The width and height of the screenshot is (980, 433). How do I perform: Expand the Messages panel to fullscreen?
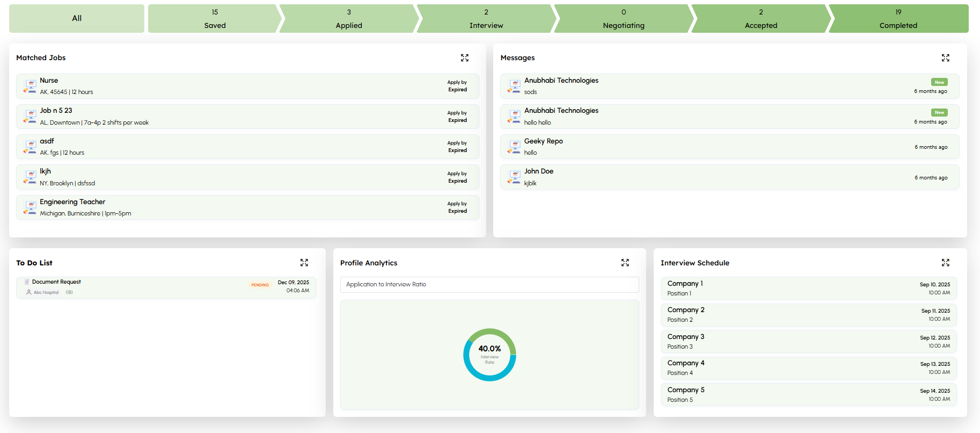point(945,58)
